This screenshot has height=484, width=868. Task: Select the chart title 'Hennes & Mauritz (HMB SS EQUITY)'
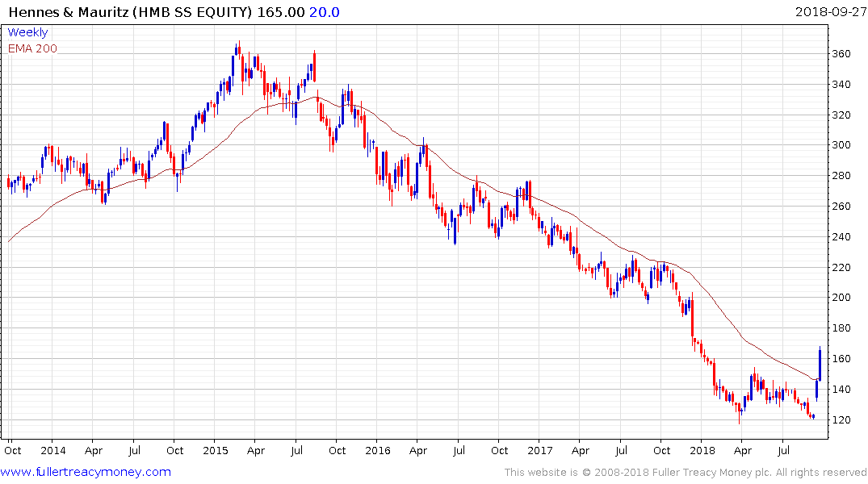pyautogui.click(x=130, y=11)
